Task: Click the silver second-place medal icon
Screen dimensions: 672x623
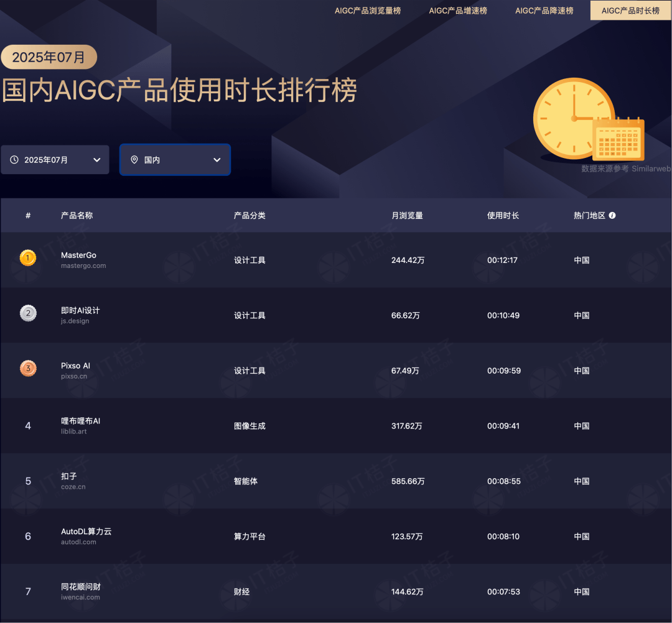Action: (28, 313)
